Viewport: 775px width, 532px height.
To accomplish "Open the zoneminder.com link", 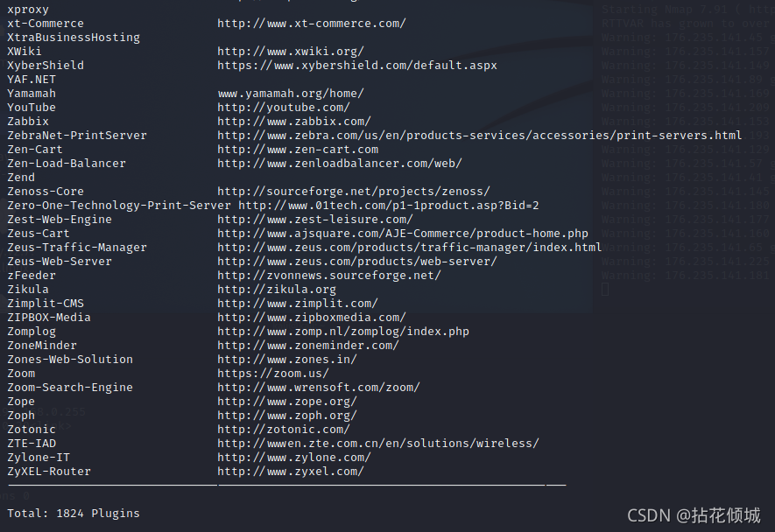I will (x=308, y=346).
